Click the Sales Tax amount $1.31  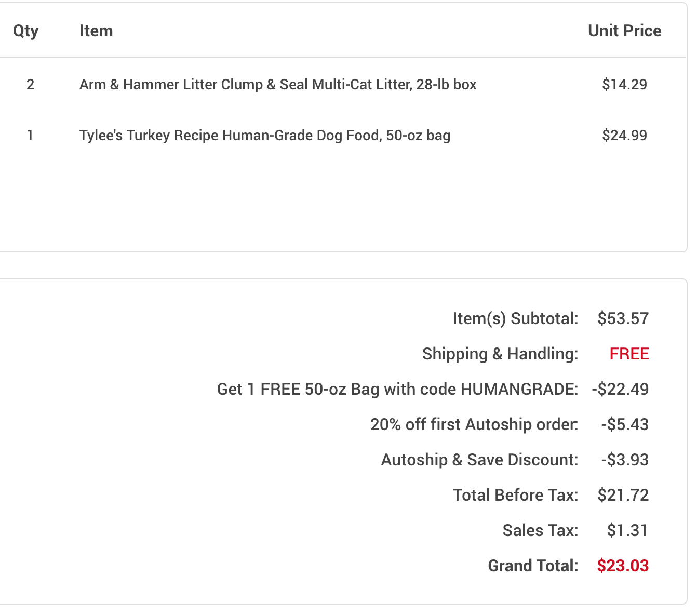[x=627, y=530]
